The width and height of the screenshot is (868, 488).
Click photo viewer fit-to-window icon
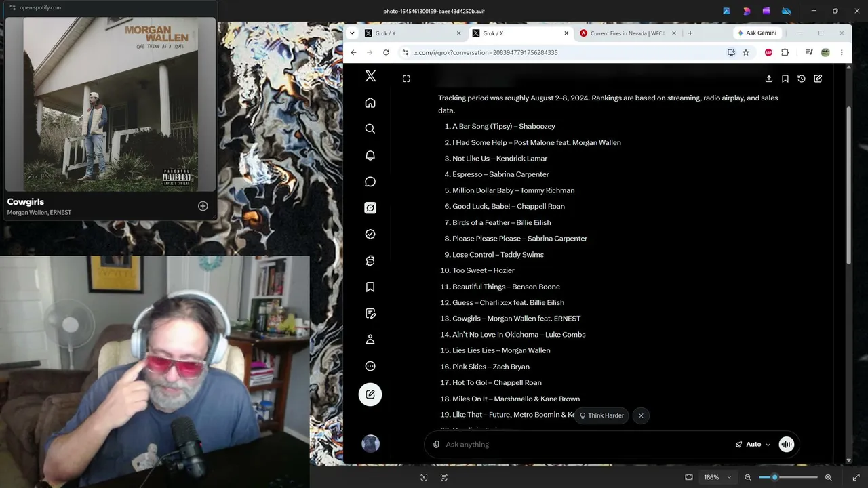coord(689,477)
